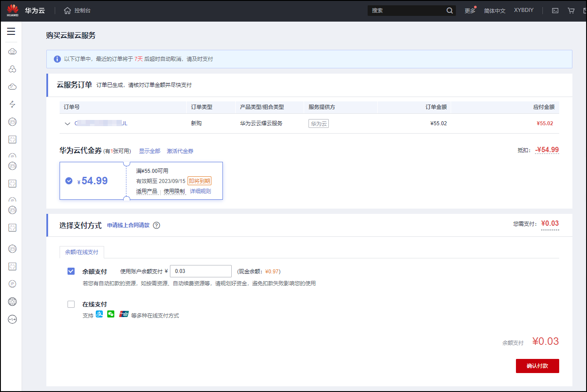Click the search magnifier icon
Viewport: 587px width, 392px height.
pyautogui.click(x=449, y=11)
